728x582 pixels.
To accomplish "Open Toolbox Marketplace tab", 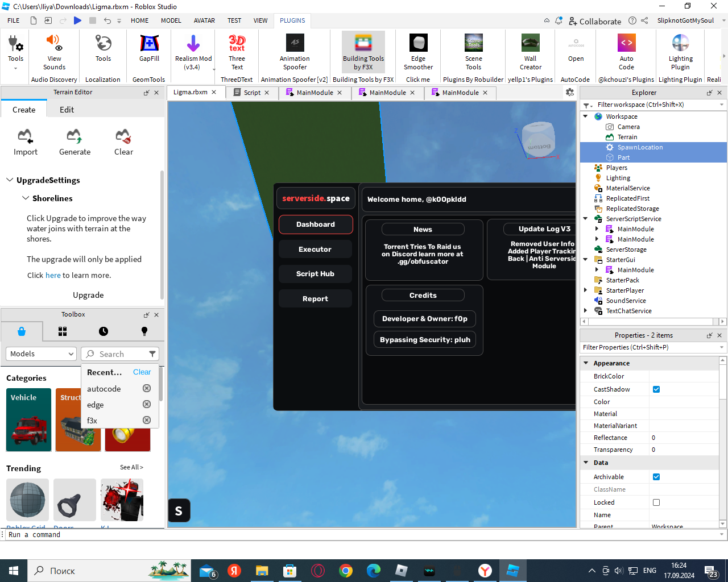I will [x=22, y=331].
